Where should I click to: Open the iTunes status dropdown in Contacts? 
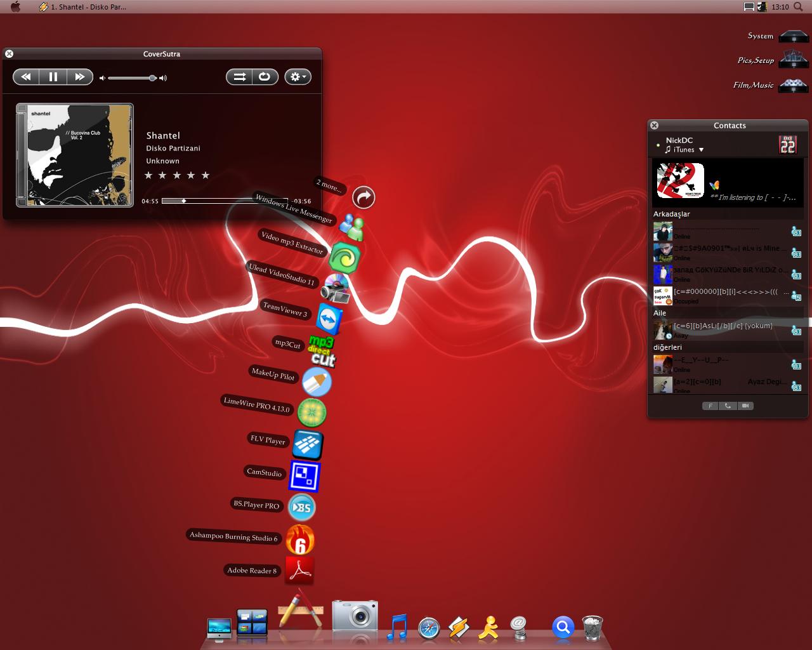(x=684, y=150)
